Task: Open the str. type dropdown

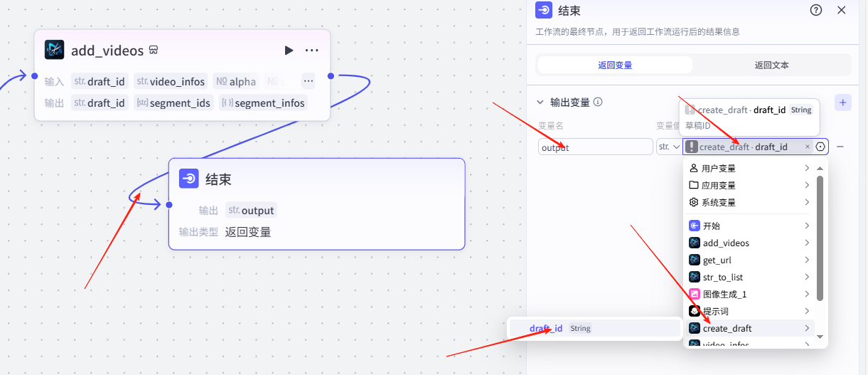Action: tap(669, 147)
